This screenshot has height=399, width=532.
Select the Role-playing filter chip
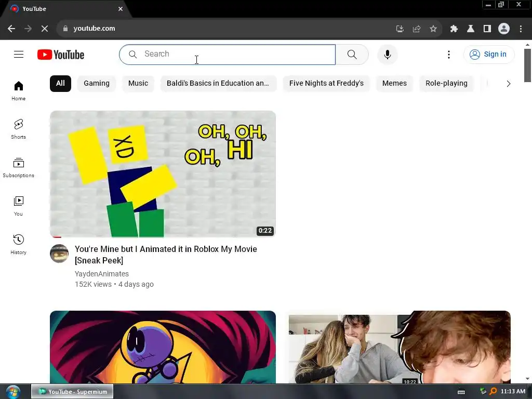pyautogui.click(x=446, y=84)
